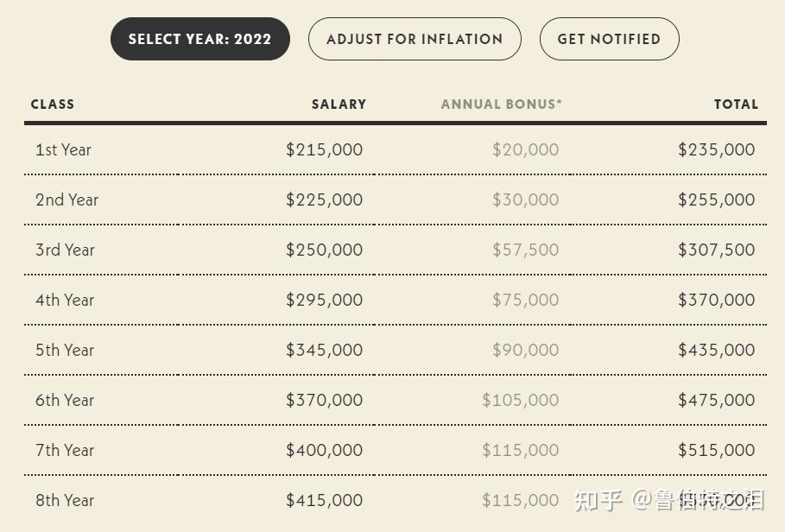The width and height of the screenshot is (785, 532).
Task: Click the 4th Year total $370,000
Action: pyautogui.click(x=716, y=300)
